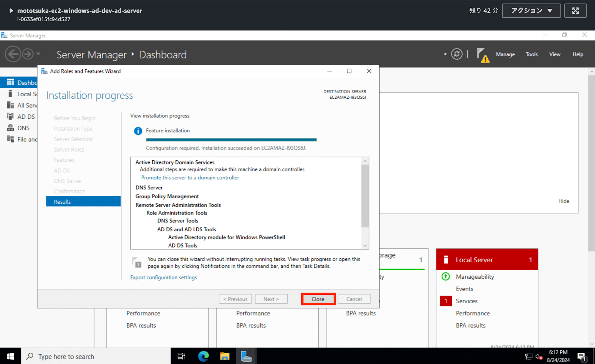Click Manageability in Local Server tile
The height and width of the screenshot is (364, 595).
475,277
